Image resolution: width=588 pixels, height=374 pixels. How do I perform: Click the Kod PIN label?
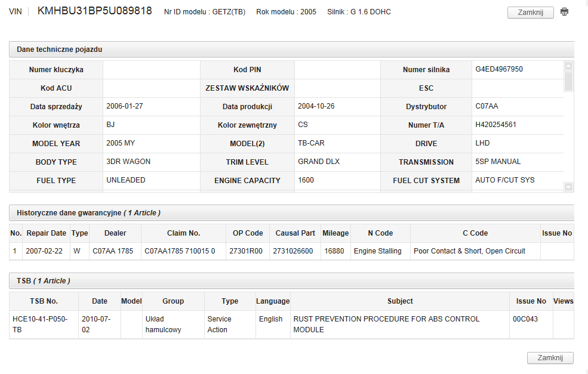pos(247,70)
